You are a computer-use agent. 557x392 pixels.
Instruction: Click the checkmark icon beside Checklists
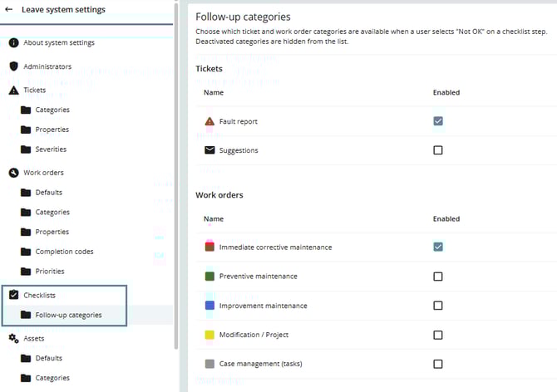tap(13, 295)
